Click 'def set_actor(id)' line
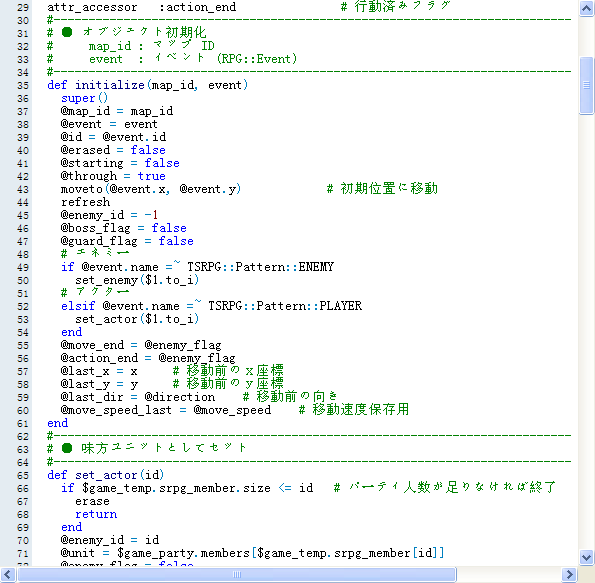The image size is (595, 583). pos(105,475)
